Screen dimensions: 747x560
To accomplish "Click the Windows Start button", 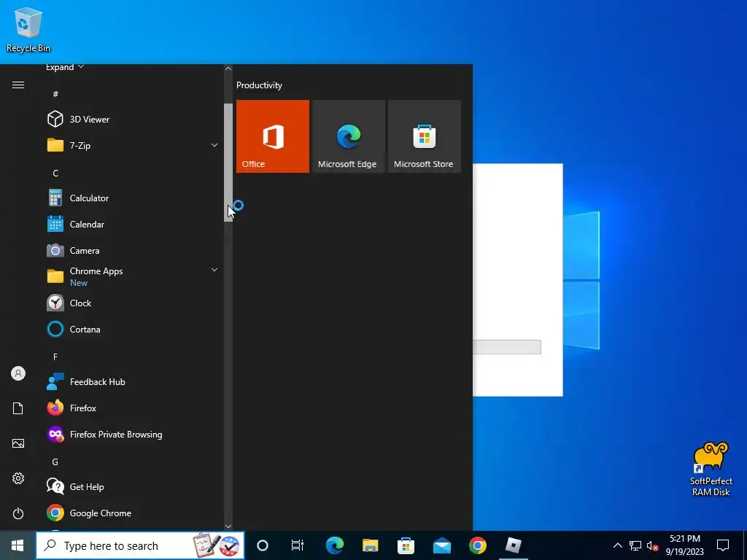I will coord(18,545).
